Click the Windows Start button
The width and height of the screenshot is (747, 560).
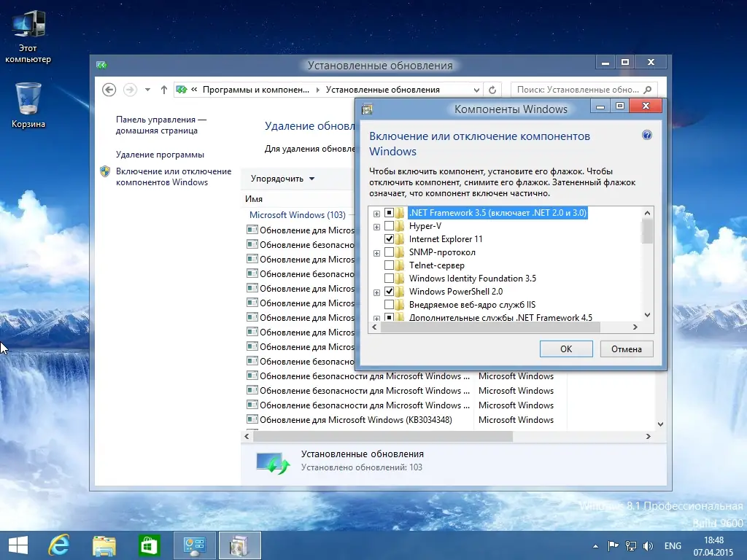pyautogui.click(x=18, y=545)
